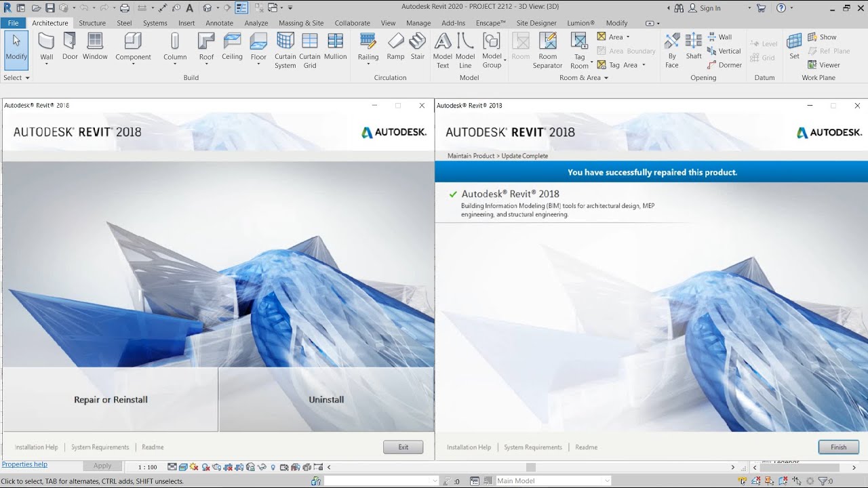Select the Ramp tool
868x488 pixels.
tap(395, 46)
